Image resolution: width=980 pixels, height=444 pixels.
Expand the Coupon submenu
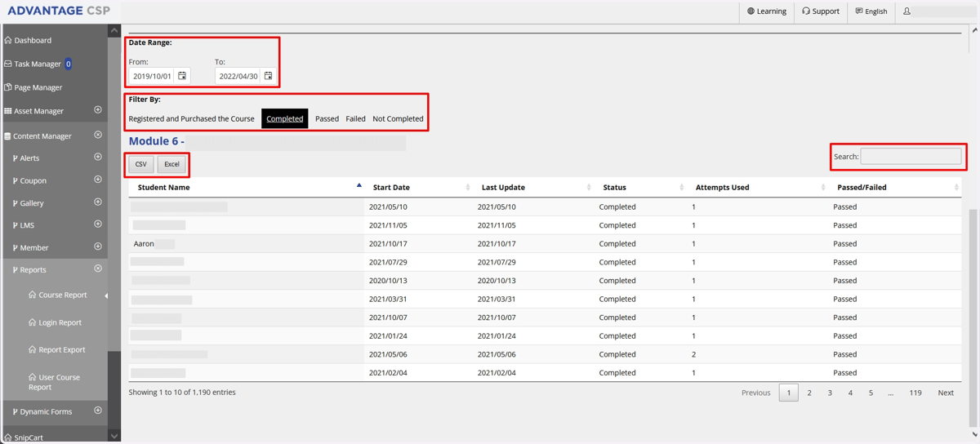coord(98,180)
